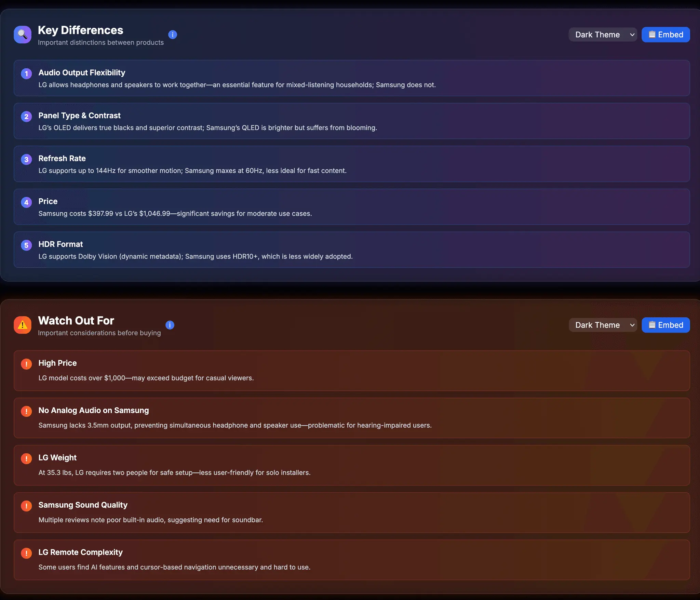Click the LG Remote Complexity heading
This screenshot has height=600, width=700.
click(x=80, y=552)
